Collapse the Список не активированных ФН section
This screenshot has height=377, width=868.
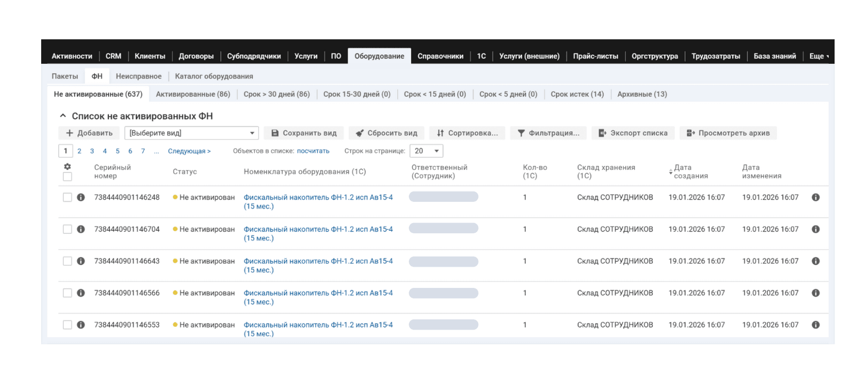tap(62, 116)
